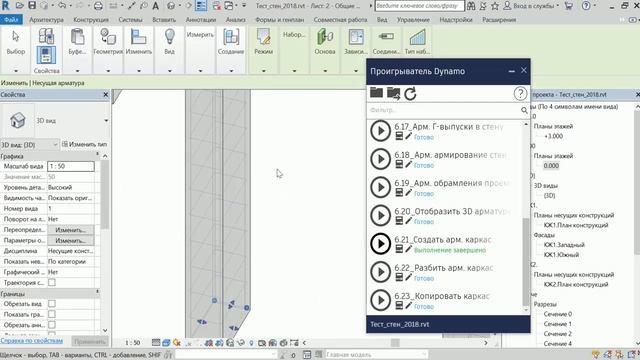Edit inputs for 6.21_Создать арм. каркас

399,249
